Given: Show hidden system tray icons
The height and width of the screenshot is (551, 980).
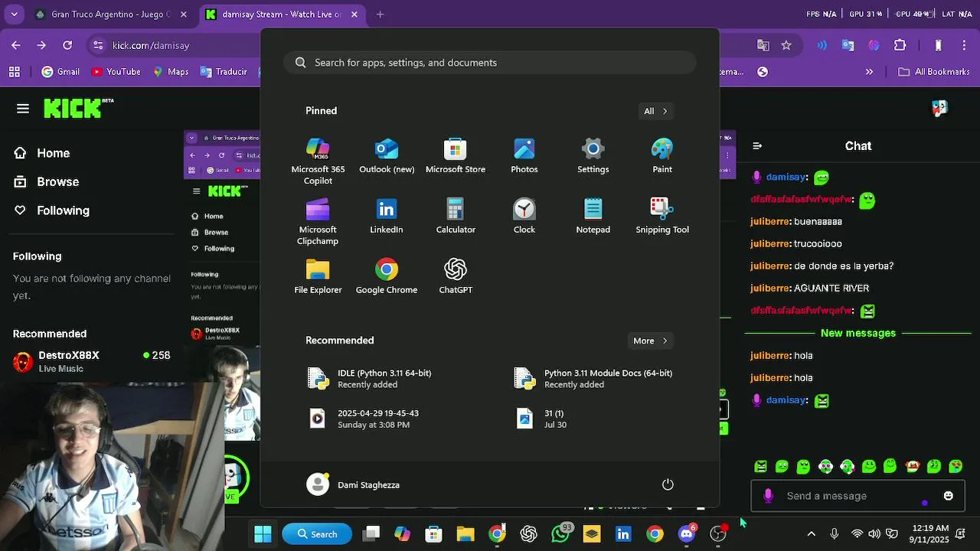Looking at the screenshot, I should coord(812,534).
